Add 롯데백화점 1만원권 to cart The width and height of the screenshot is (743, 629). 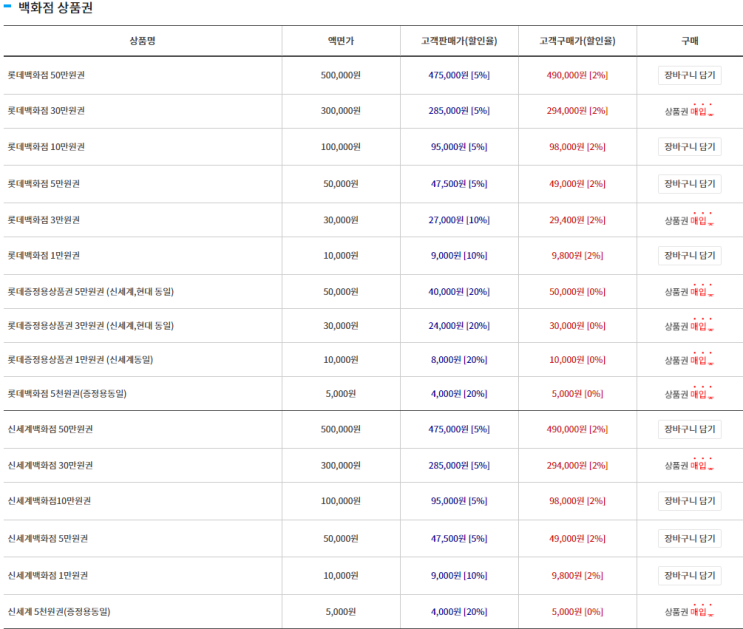689,255
